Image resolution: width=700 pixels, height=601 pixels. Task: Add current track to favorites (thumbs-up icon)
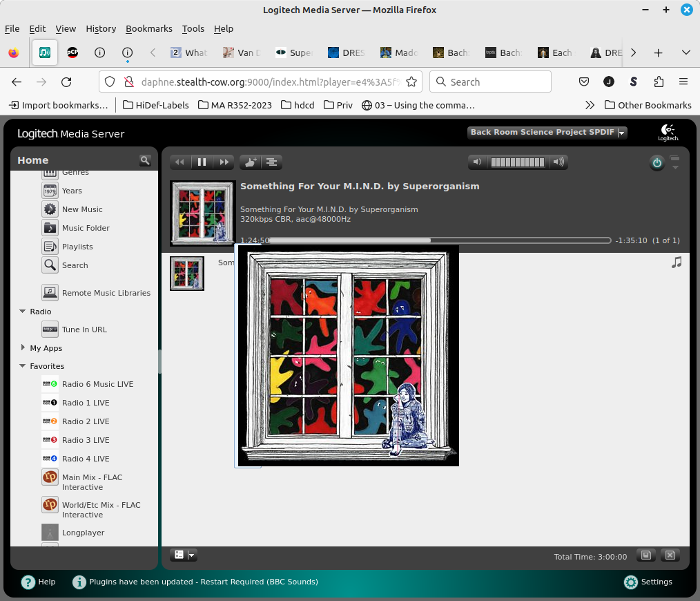(251, 162)
